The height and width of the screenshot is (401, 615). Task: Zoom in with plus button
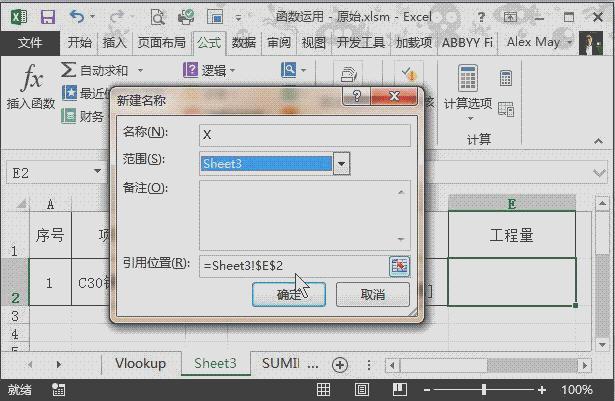tap(542, 390)
